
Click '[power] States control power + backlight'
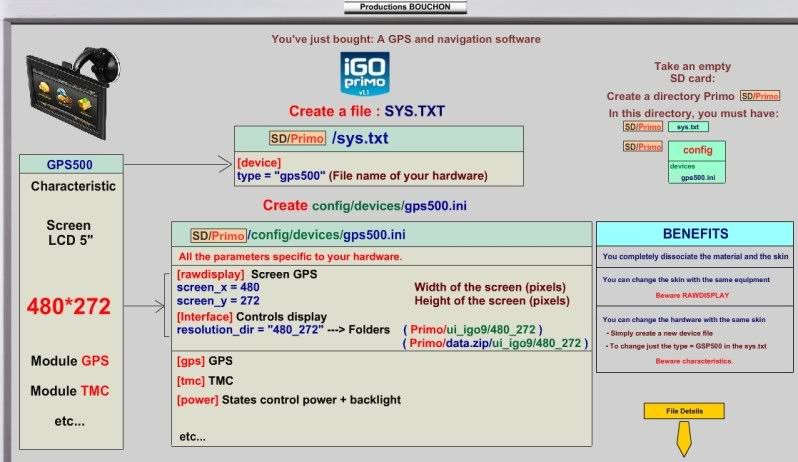289,400
